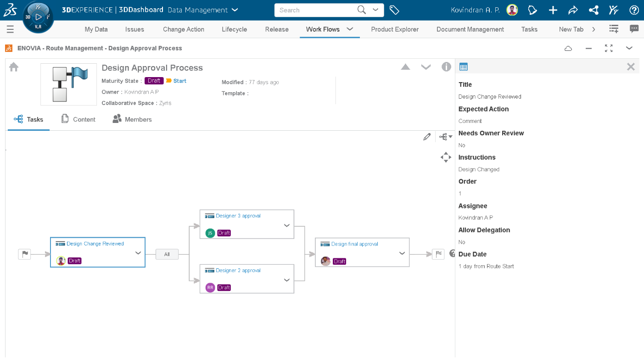644x362 pixels.
Task: Open the chat messages icon
Action: point(634,29)
